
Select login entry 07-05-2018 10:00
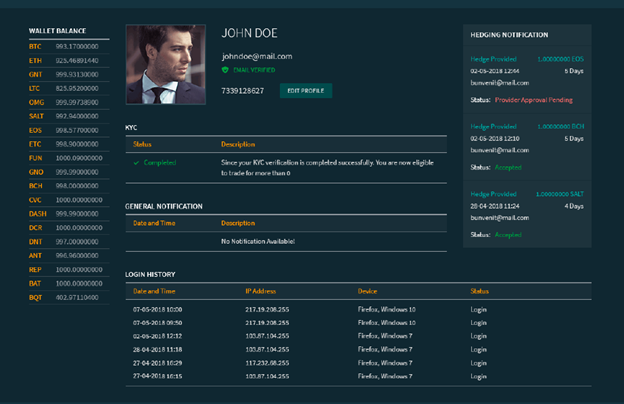358,310
